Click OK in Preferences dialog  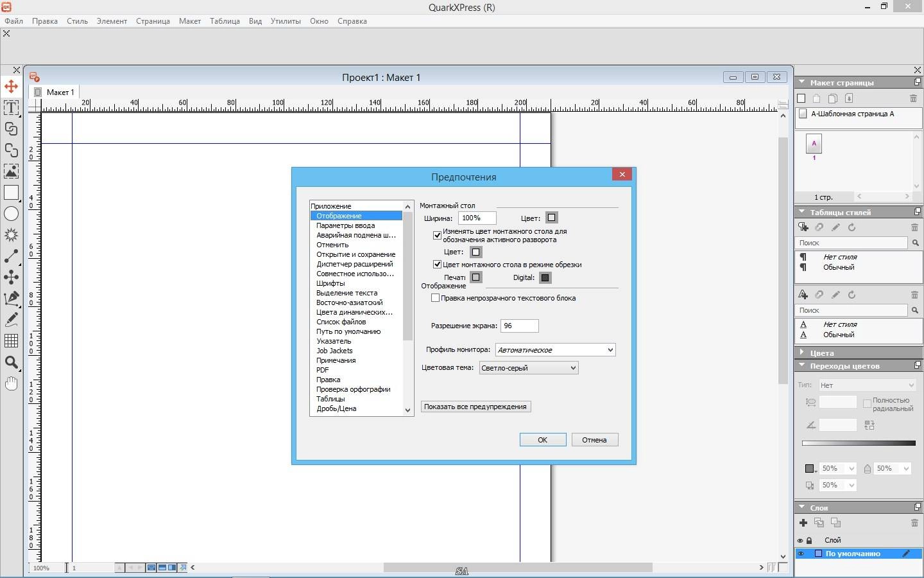tap(543, 439)
